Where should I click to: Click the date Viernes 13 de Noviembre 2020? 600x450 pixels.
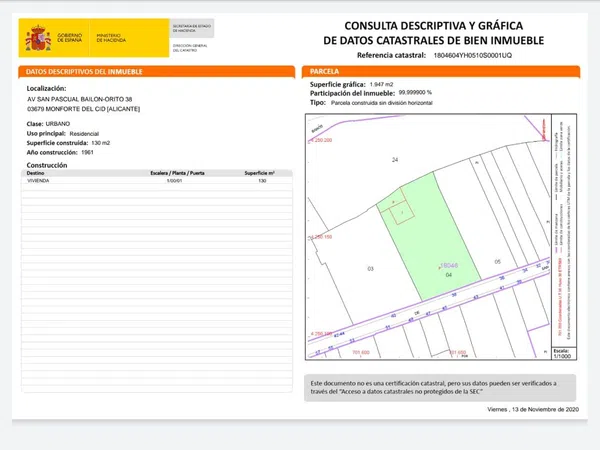click(x=532, y=409)
